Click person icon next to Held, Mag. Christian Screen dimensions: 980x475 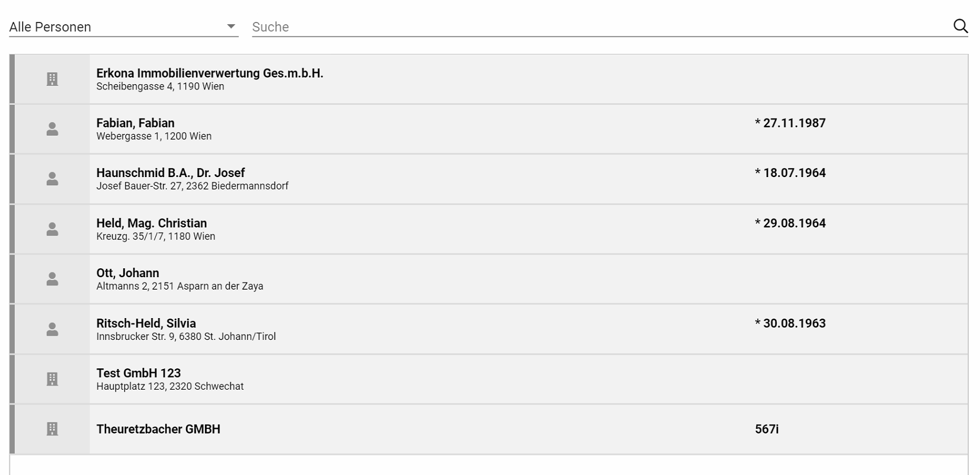tap(52, 229)
